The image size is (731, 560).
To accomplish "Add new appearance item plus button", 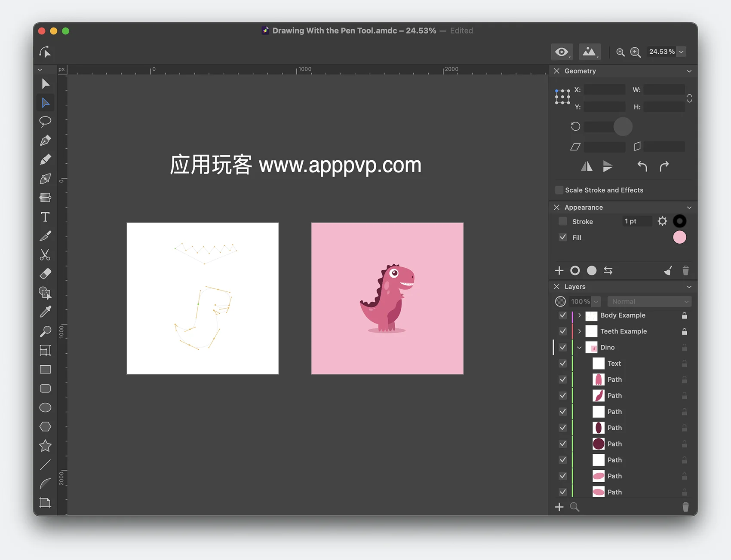I will pyautogui.click(x=559, y=270).
